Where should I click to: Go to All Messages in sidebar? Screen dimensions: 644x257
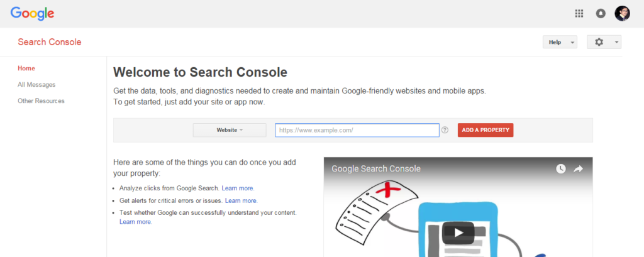point(36,84)
